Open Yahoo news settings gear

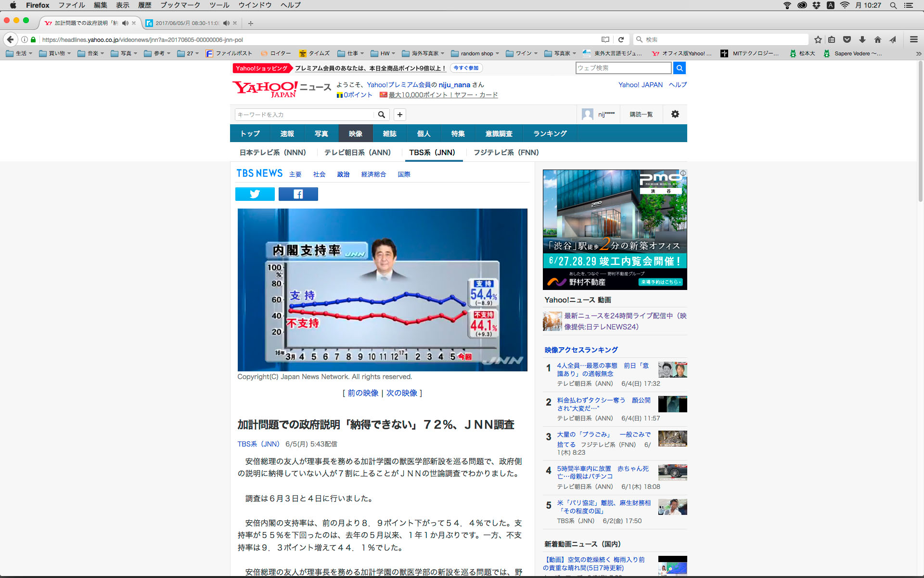tap(675, 114)
